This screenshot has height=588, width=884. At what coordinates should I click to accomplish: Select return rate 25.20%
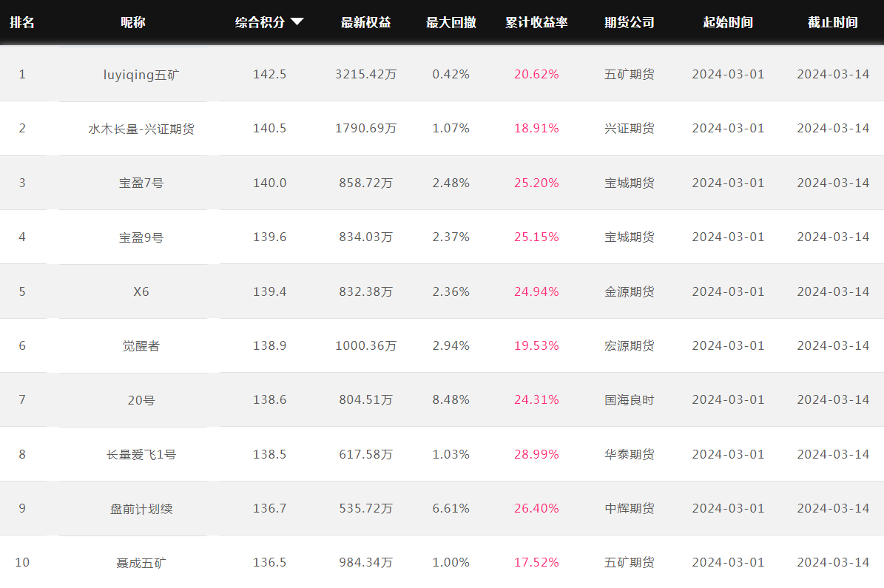(536, 183)
